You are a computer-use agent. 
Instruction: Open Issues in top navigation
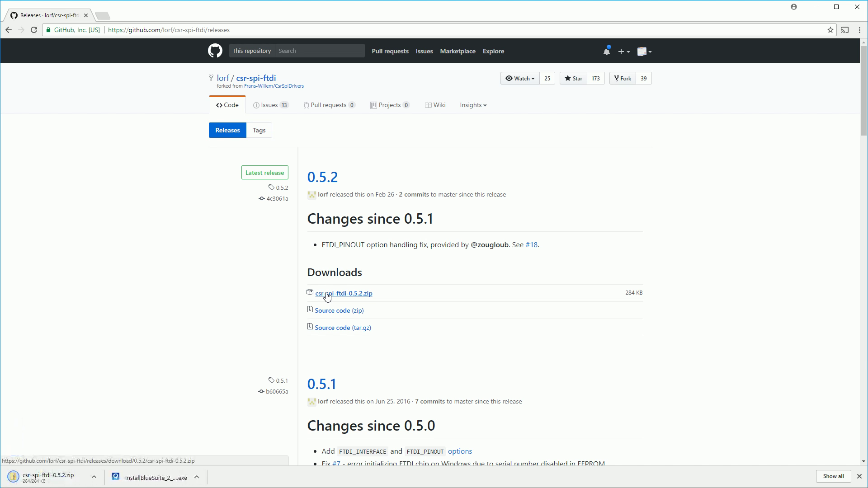click(x=425, y=51)
